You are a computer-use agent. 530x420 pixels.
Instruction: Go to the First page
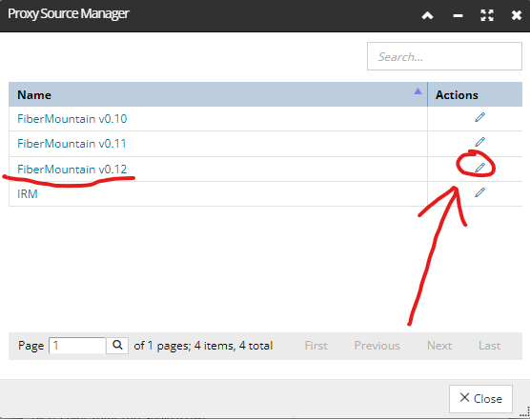[316, 346]
